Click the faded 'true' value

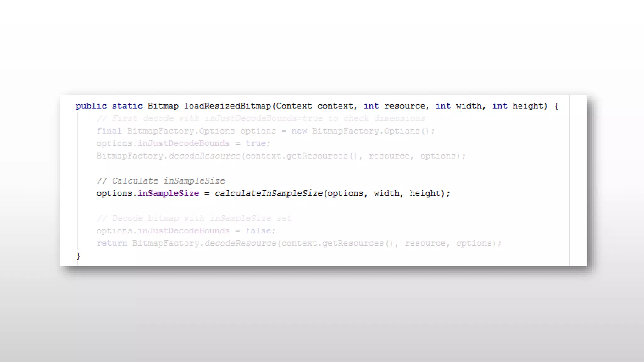tap(256, 144)
